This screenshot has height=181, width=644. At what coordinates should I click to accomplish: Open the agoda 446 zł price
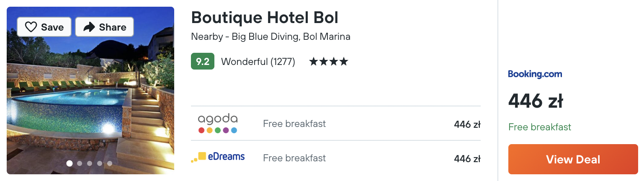pos(467,124)
